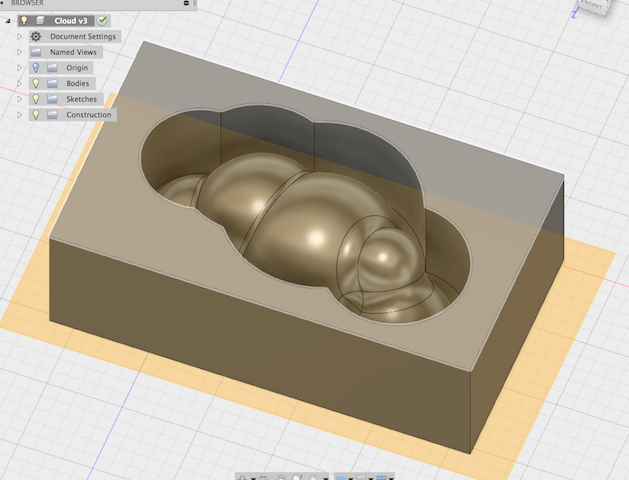629x480 pixels.
Task: Hide Sketches using its lightbulb
Action: point(36,99)
